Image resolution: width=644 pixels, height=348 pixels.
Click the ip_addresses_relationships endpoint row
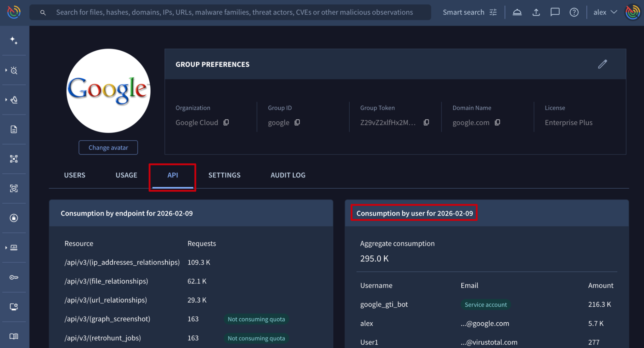pyautogui.click(x=191, y=262)
